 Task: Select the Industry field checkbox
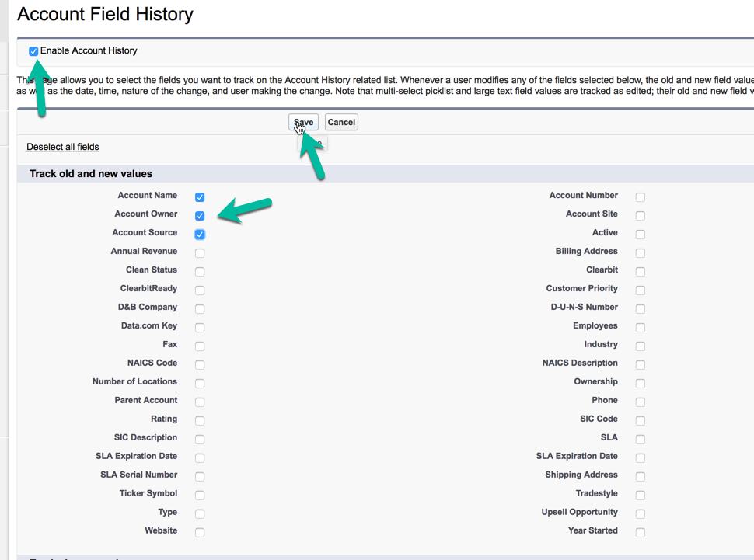point(641,346)
